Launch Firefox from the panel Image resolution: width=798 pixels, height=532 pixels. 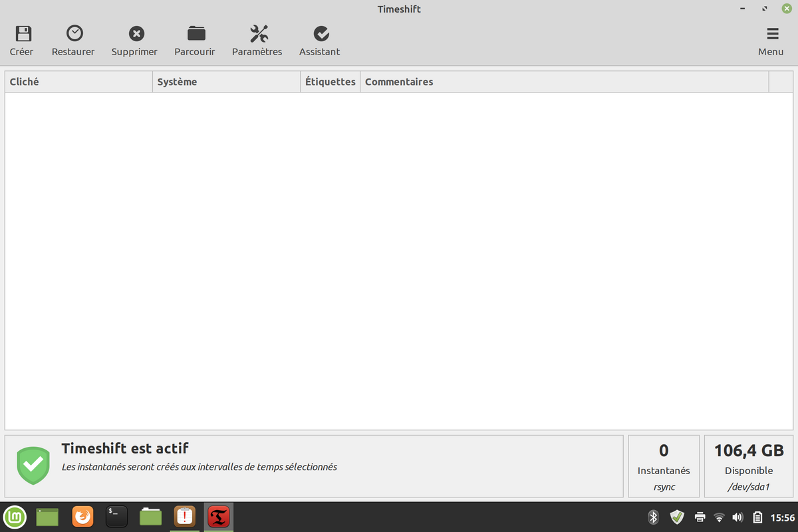point(82,517)
